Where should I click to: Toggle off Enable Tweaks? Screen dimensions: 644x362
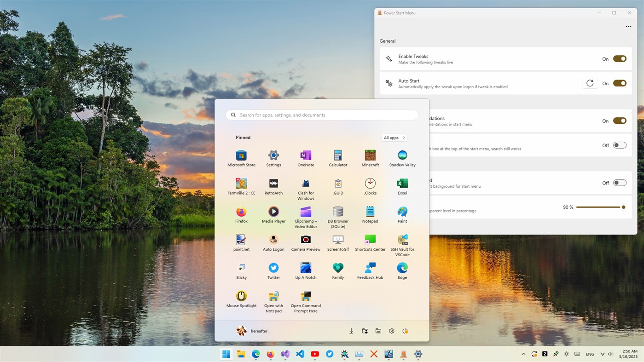pyautogui.click(x=620, y=58)
